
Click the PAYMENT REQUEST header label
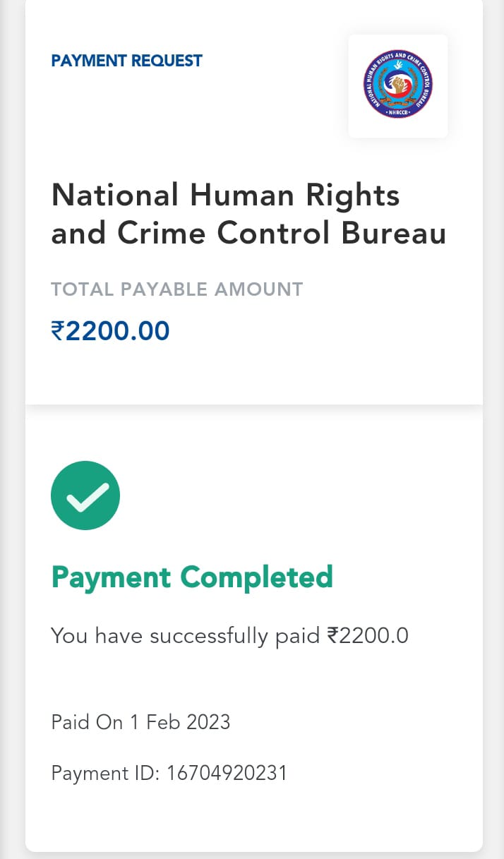coord(126,61)
